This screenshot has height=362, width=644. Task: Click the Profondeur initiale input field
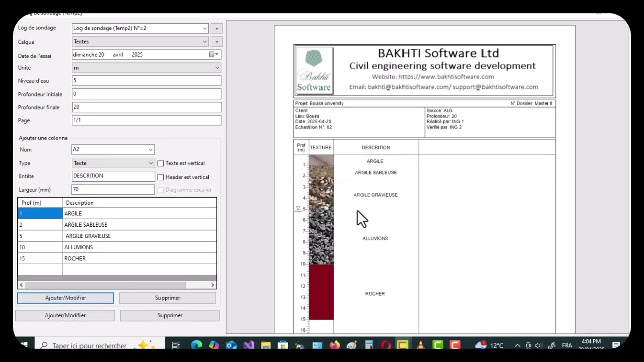(146, 94)
